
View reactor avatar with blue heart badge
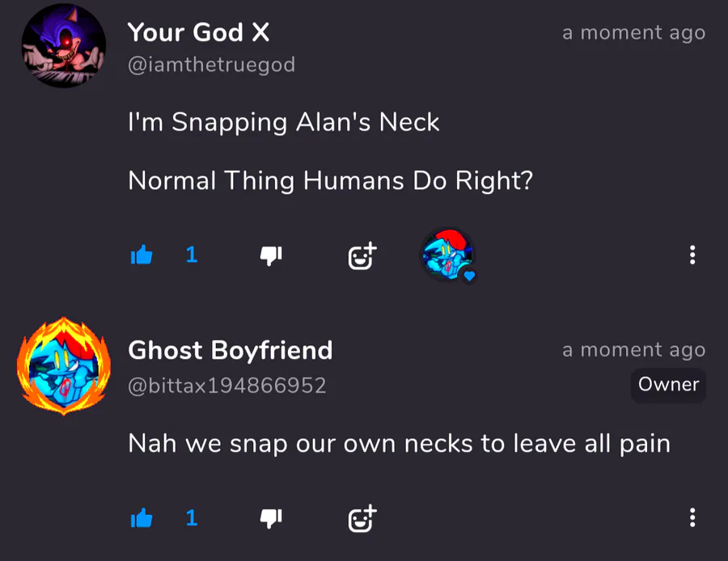(x=448, y=255)
